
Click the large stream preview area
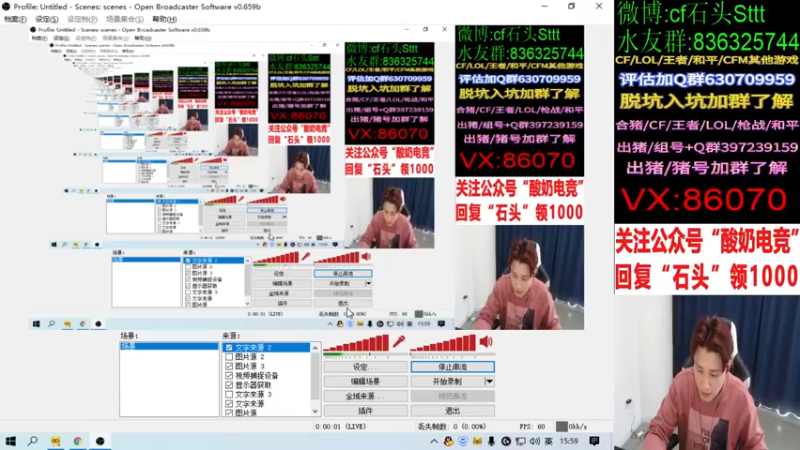[x=307, y=177]
